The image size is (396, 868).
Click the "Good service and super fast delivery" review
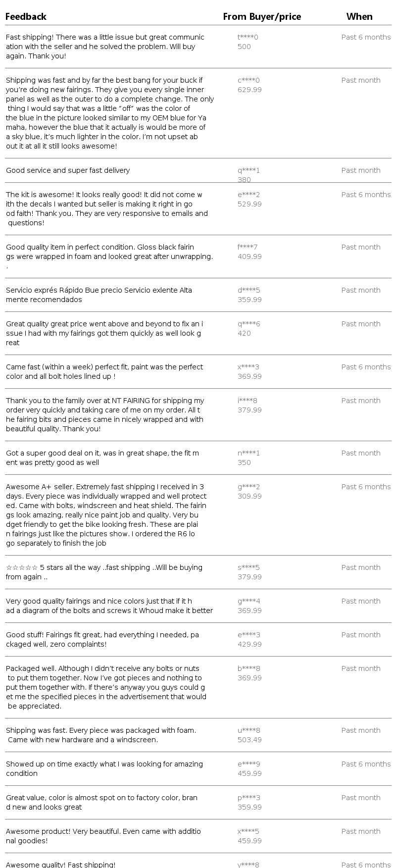pyautogui.click(x=68, y=170)
